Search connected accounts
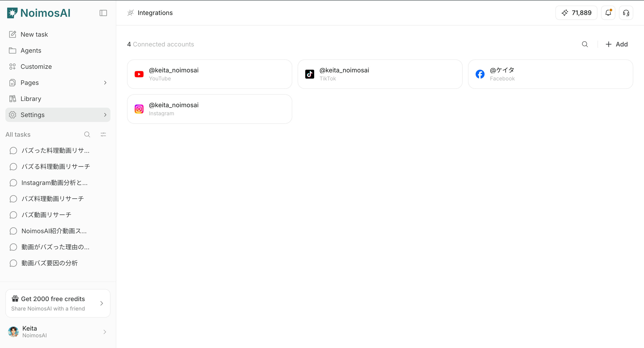644x348 pixels. (x=585, y=44)
